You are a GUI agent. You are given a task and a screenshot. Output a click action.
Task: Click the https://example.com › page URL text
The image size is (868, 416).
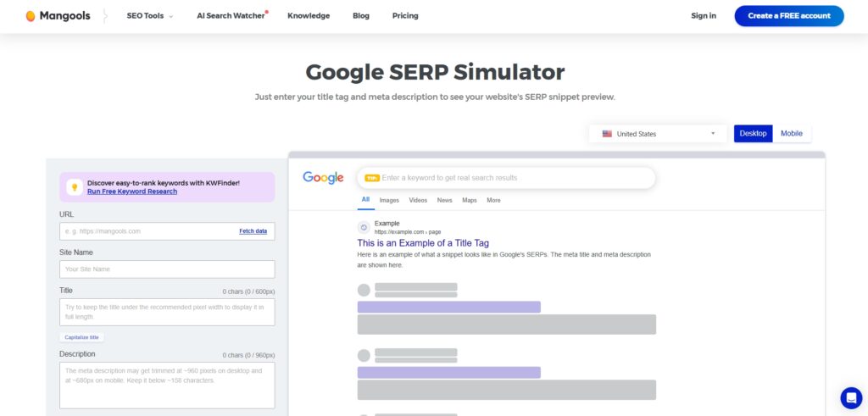(408, 232)
